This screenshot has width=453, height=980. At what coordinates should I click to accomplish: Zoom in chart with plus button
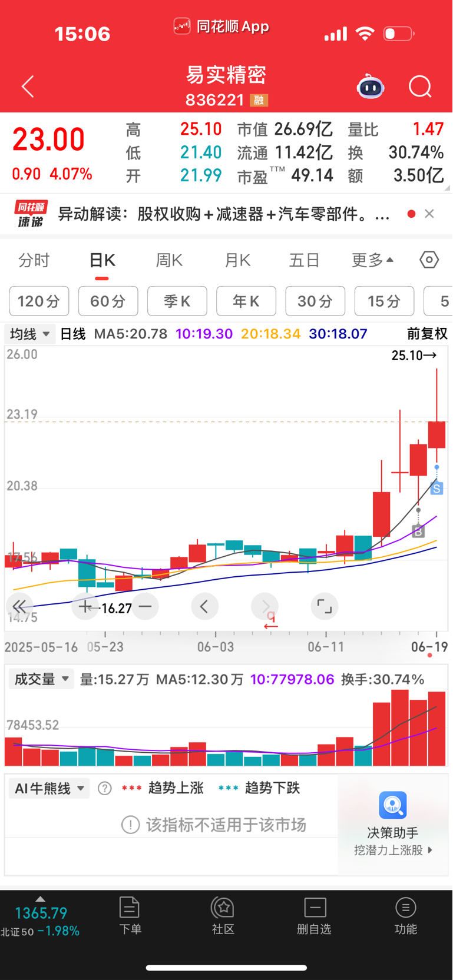[x=85, y=606]
